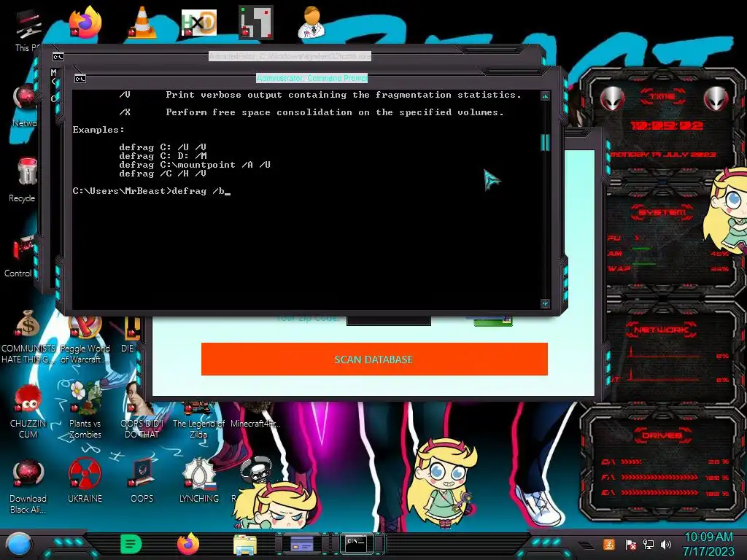Select the Download Black Ali... shortcut

pyautogui.click(x=28, y=486)
